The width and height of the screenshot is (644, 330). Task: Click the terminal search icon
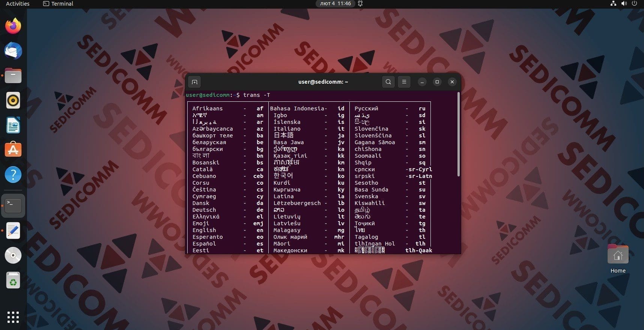[x=388, y=82]
